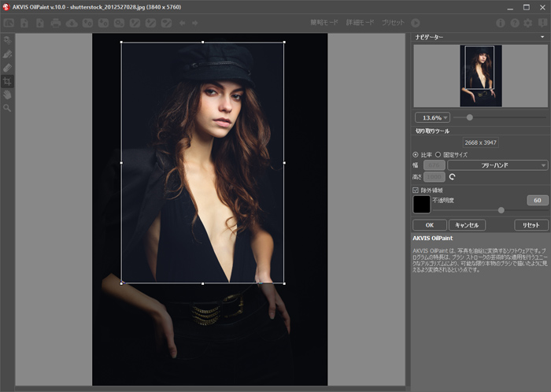This screenshot has height=392, width=551.
Task: Click the キャンセル button
Action: coord(467,225)
